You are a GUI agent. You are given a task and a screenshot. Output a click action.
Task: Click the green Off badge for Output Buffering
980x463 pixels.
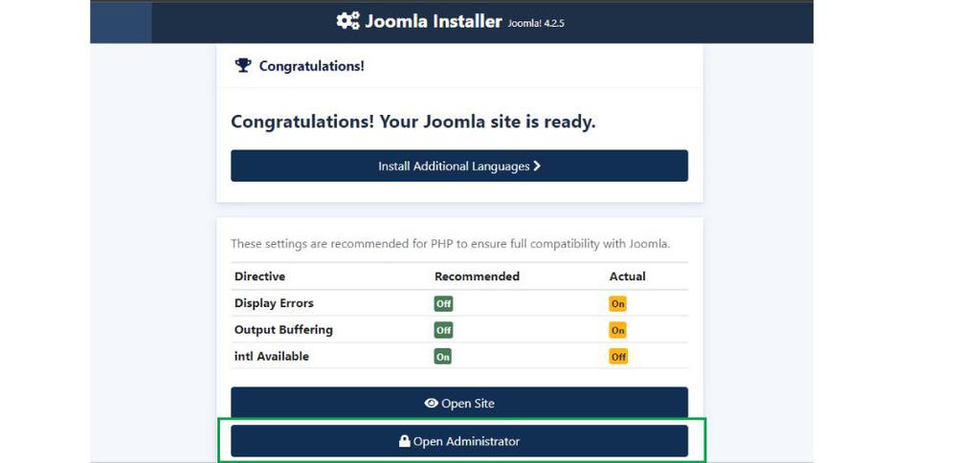[x=444, y=330]
